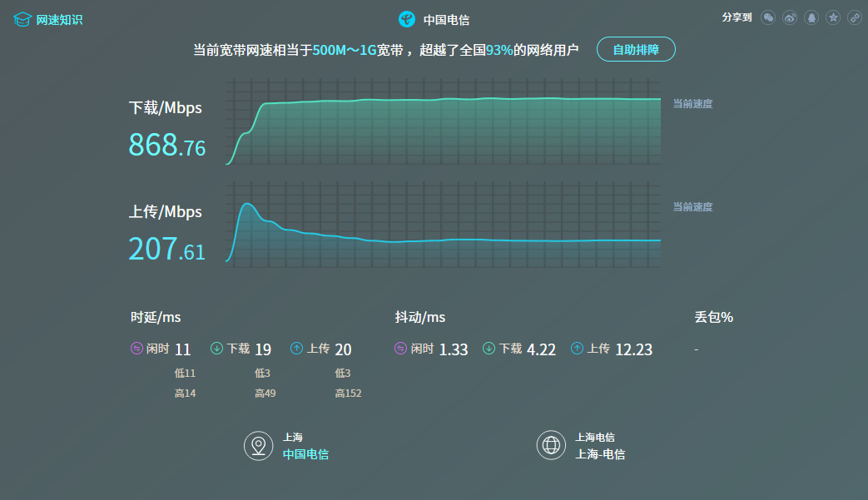
Task: Click the 93% ranking text
Action: point(499,50)
